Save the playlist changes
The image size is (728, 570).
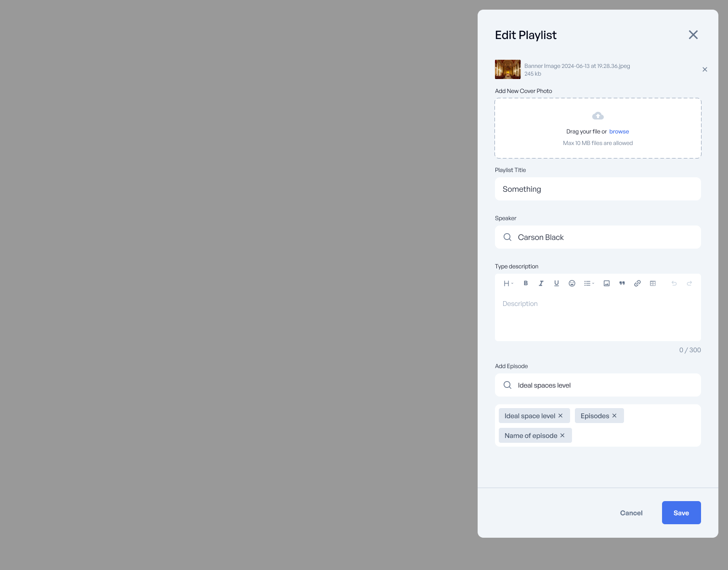coord(681,513)
